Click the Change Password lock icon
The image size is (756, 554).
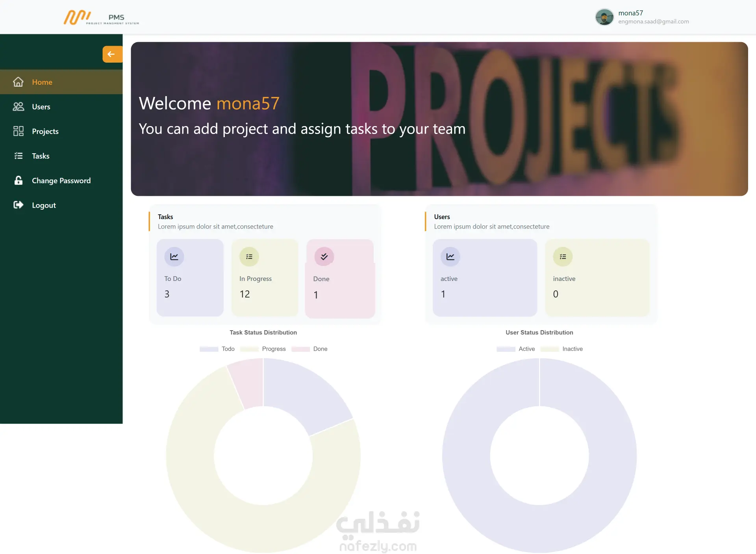18,180
